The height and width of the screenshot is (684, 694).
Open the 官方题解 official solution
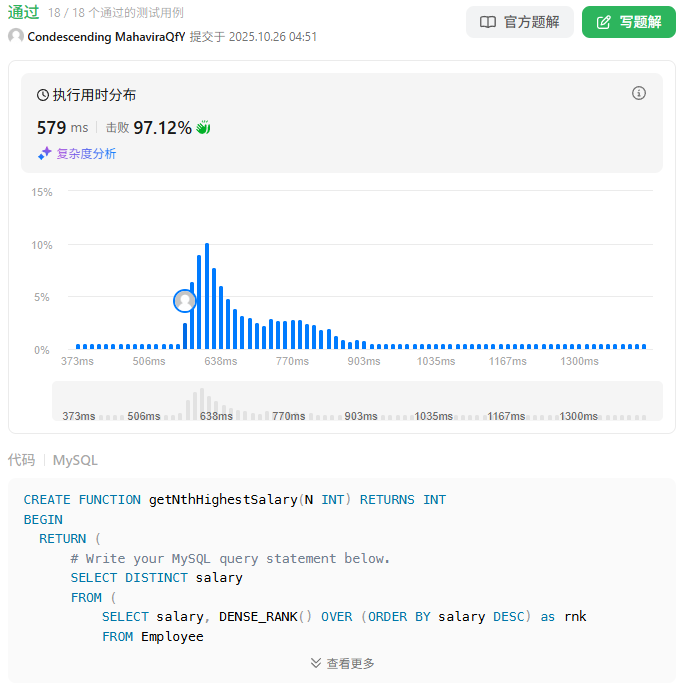[519, 22]
